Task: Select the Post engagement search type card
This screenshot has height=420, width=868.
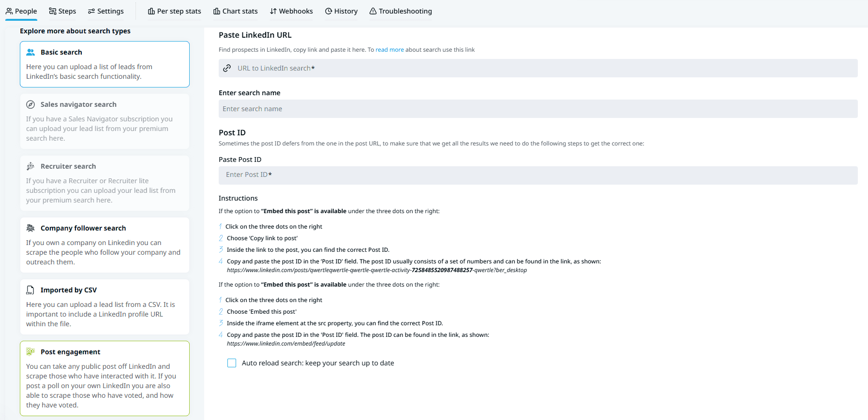Action: click(105, 378)
